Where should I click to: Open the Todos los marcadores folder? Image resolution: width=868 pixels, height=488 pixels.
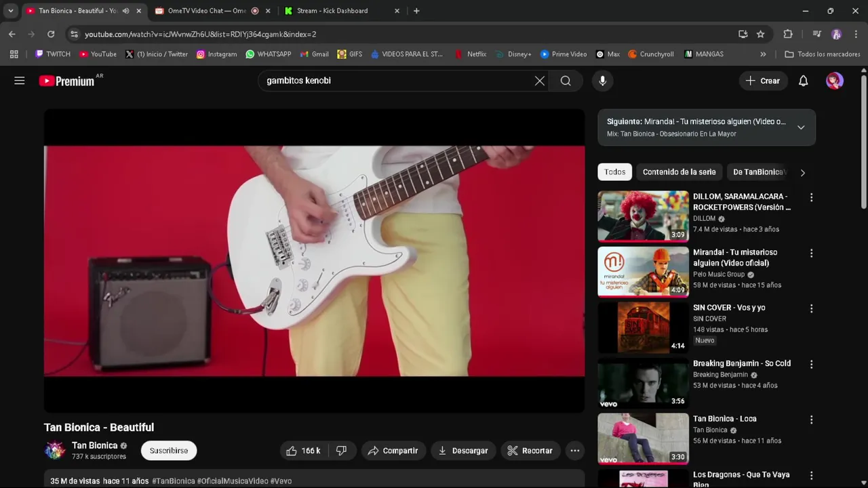[823, 54]
